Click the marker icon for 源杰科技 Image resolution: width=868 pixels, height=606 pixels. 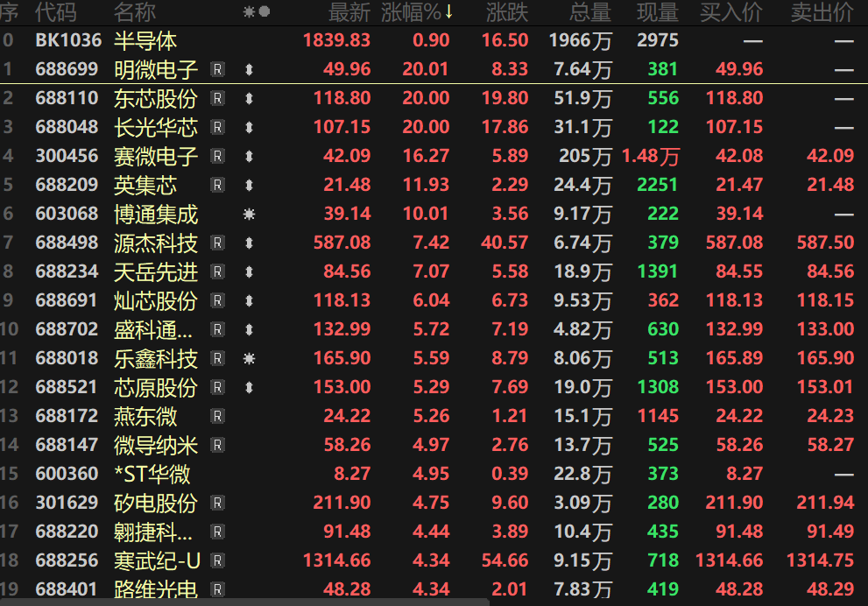249,243
